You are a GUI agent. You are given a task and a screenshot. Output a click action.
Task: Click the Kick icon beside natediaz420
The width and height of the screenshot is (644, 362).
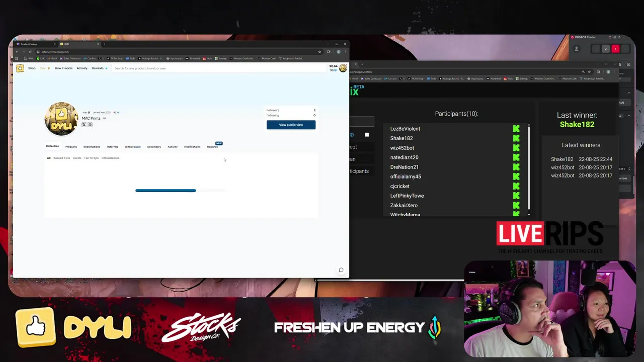[516, 157]
